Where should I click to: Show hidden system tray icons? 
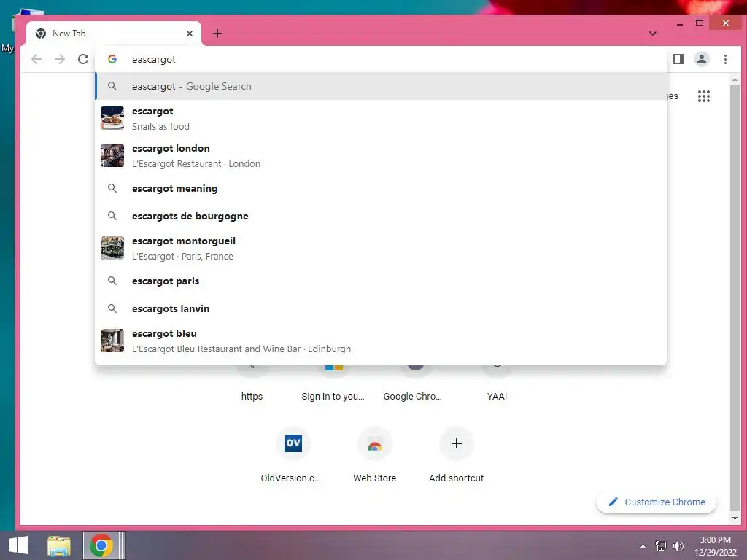[x=643, y=546]
